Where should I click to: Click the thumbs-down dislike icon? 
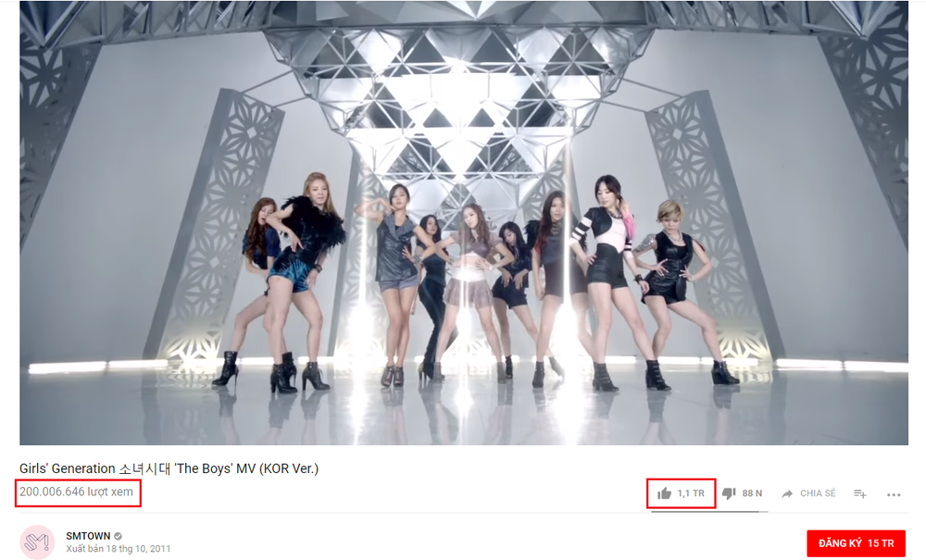point(729,493)
